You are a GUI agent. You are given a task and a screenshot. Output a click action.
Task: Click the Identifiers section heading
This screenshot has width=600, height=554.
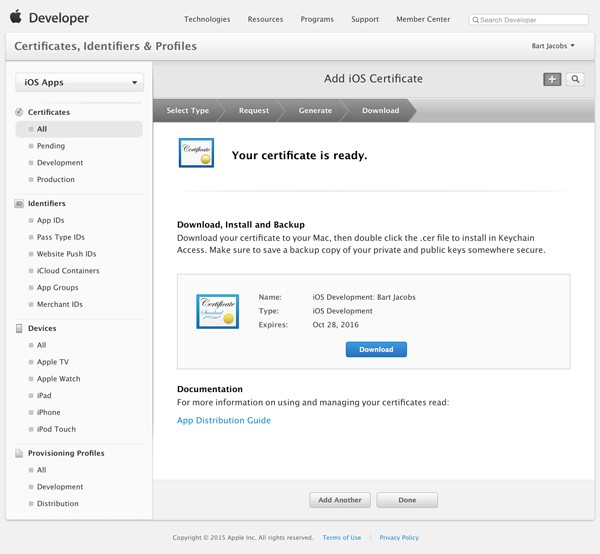tap(47, 204)
